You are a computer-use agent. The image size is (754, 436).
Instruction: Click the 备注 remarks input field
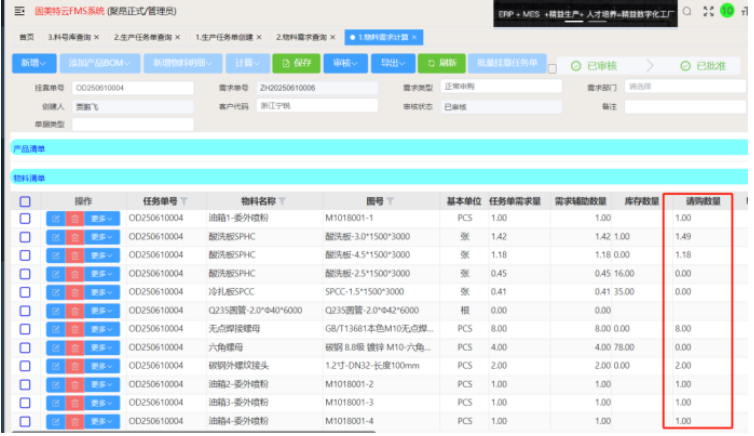tap(683, 105)
